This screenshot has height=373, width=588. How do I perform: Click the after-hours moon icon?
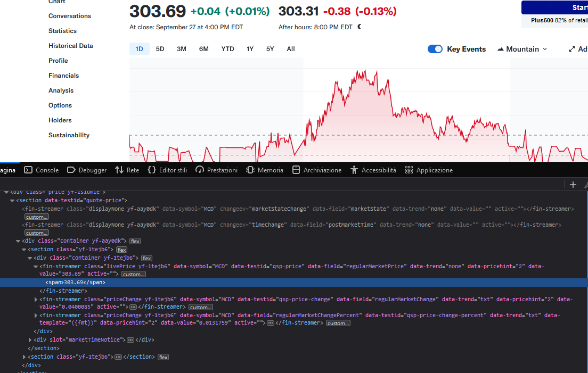[x=360, y=27]
